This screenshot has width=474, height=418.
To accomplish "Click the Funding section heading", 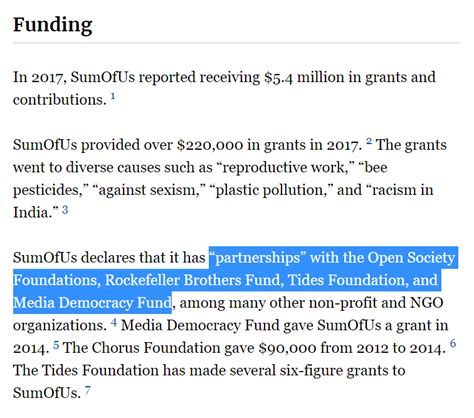I will click(53, 25).
